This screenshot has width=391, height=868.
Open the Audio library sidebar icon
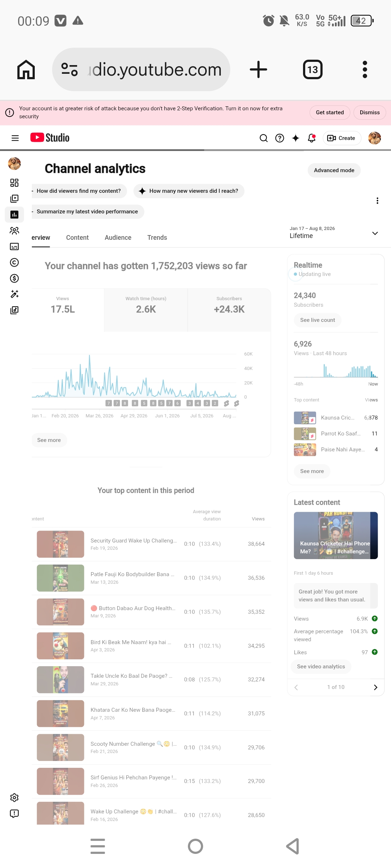(14, 310)
